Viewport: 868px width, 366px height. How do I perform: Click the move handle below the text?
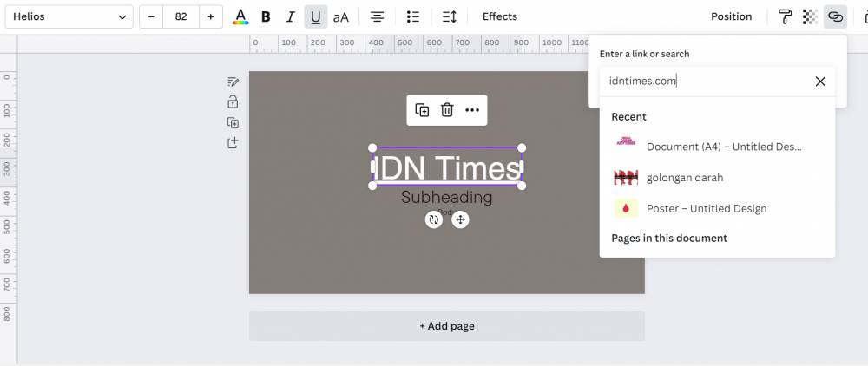[x=460, y=220]
